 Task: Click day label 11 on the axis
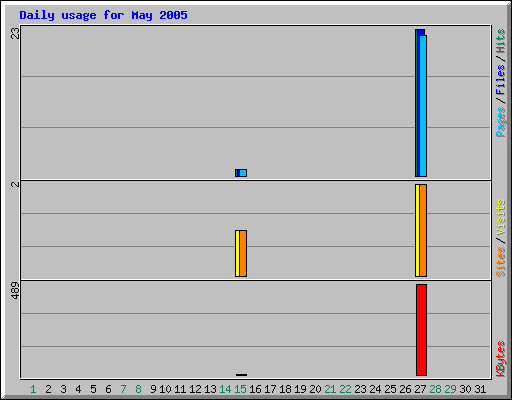[180, 389]
